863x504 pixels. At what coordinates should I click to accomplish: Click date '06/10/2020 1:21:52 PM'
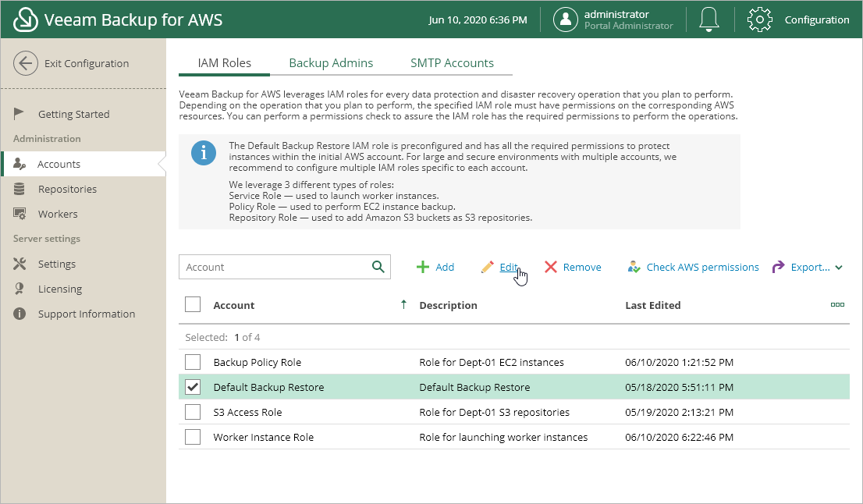pos(679,362)
